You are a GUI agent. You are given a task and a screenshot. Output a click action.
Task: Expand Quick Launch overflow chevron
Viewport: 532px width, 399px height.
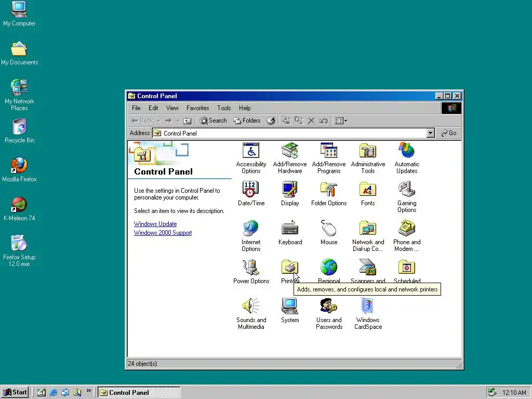tap(88, 391)
